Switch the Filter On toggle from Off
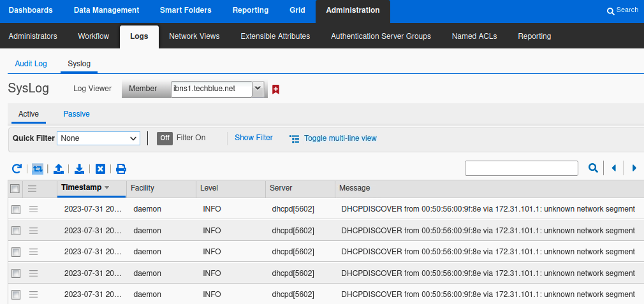 point(165,138)
